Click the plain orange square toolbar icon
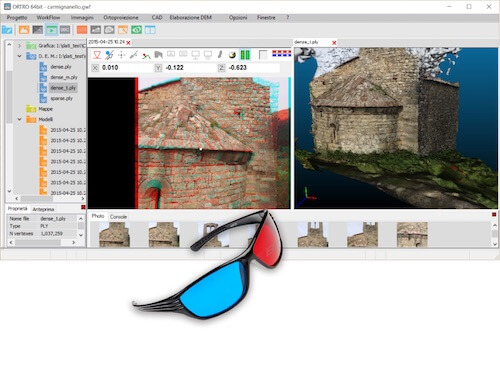 coord(82,30)
